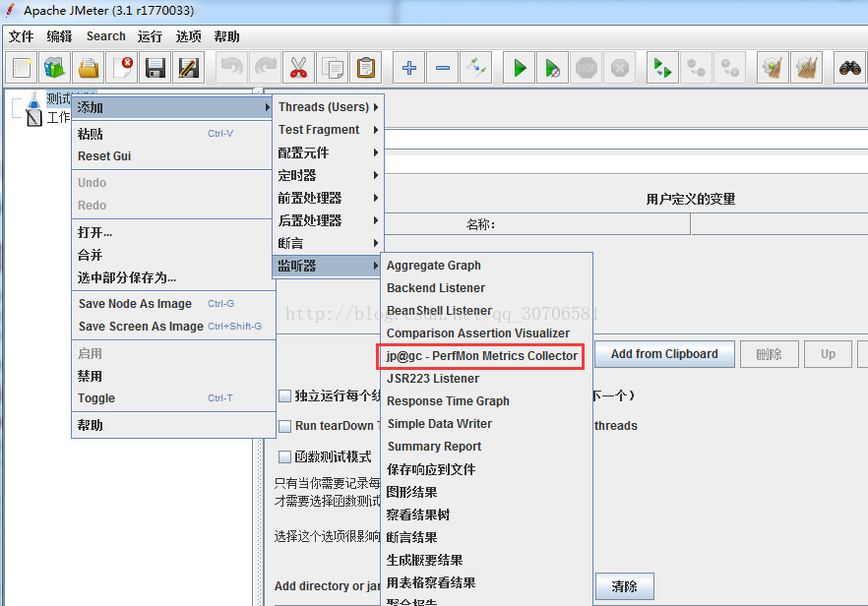Choose Simple Data Writer entry
The image size is (868, 606).
(x=486, y=423)
